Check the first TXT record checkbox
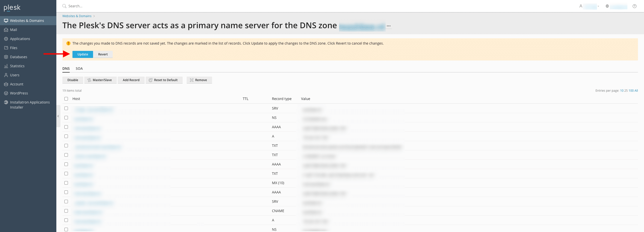 [66, 146]
